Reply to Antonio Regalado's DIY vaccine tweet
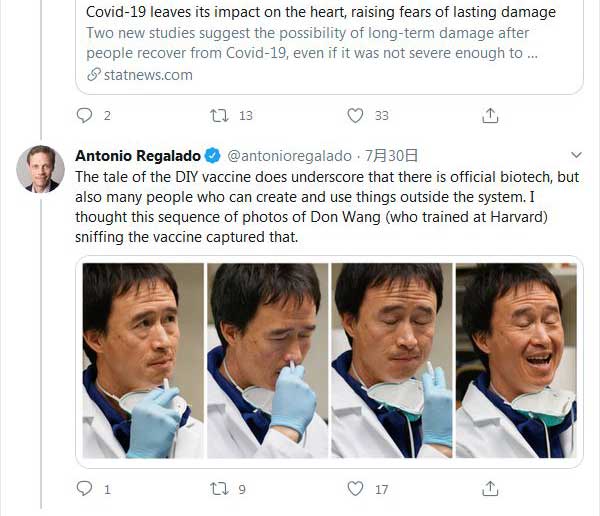Screen dimensions: 600x516 (85, 489)
